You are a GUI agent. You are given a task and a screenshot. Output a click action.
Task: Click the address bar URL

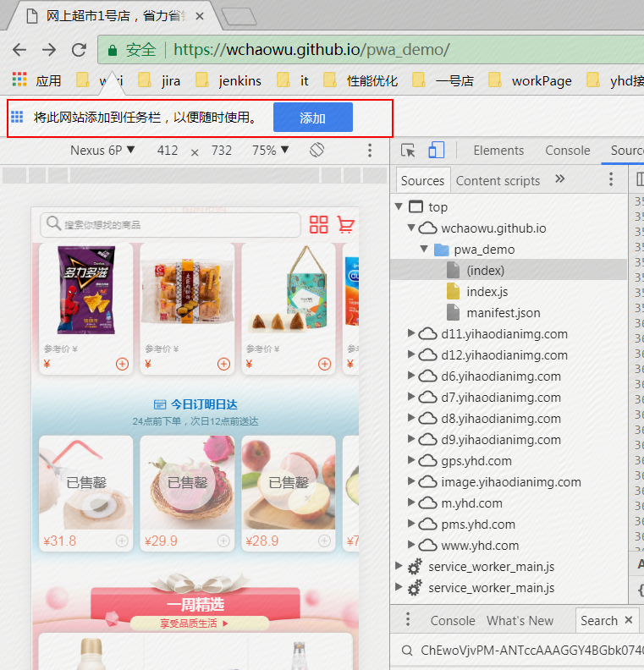(311, 50)
